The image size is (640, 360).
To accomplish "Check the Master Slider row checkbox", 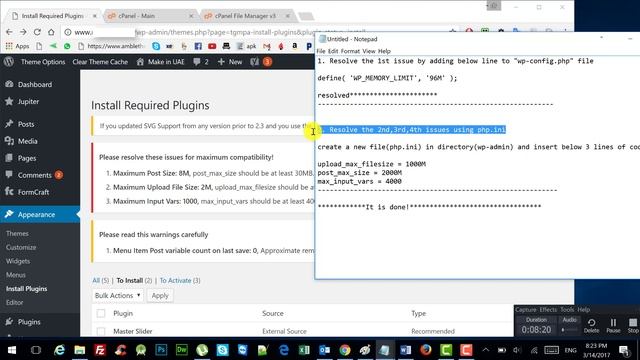I will (101, 331).
